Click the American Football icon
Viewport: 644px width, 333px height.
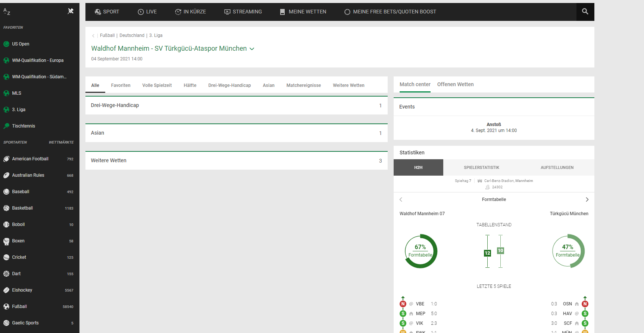tap(6, 159)
